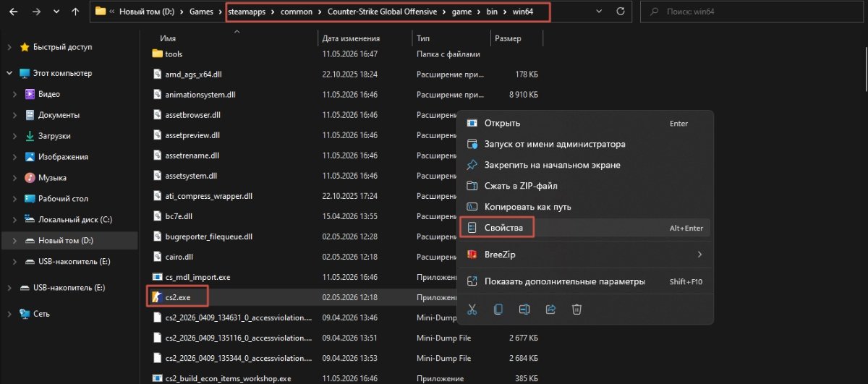Viewport: 868px width, 384px height.
Task: Sort by Дата изменения column header
Action: pyautogui.click(x=352, y=38)
